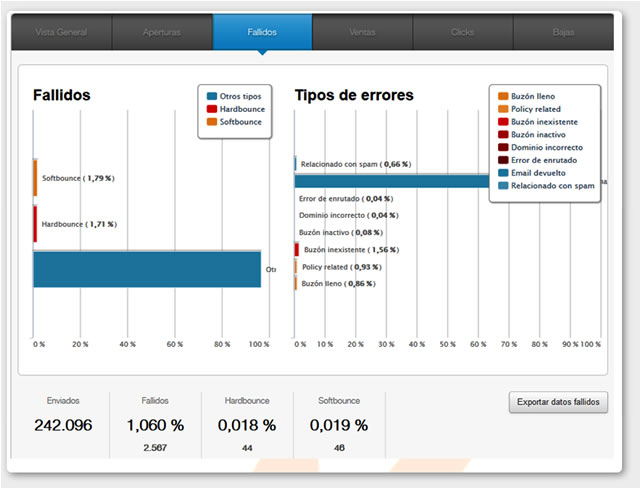Open the Bajas tab

[x=563, y=32]
